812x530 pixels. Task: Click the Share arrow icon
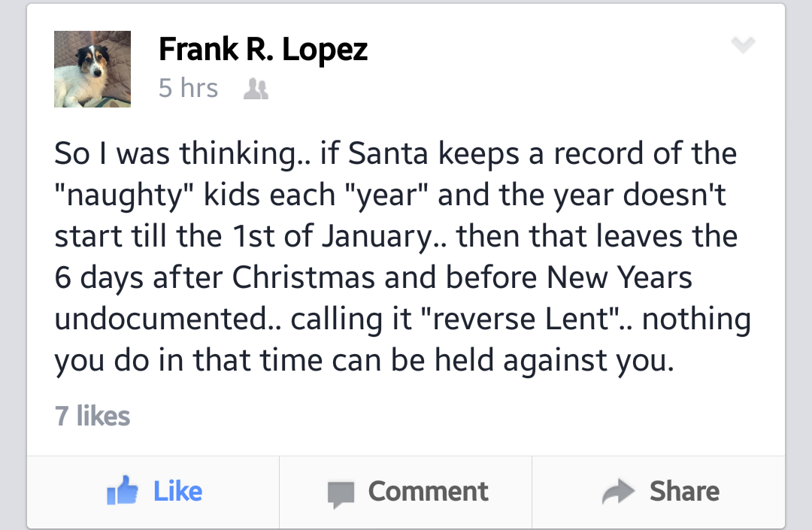click(619, 492)
